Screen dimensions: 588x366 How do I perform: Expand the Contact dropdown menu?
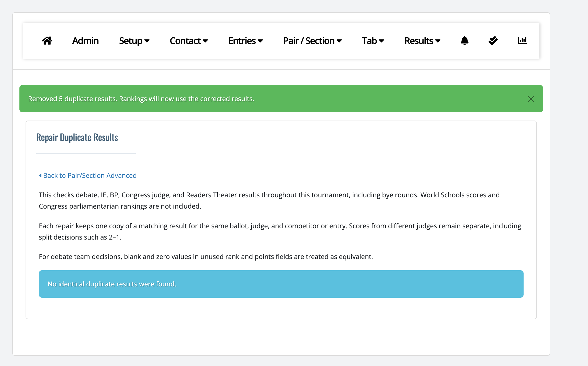[x=189, y=41]
